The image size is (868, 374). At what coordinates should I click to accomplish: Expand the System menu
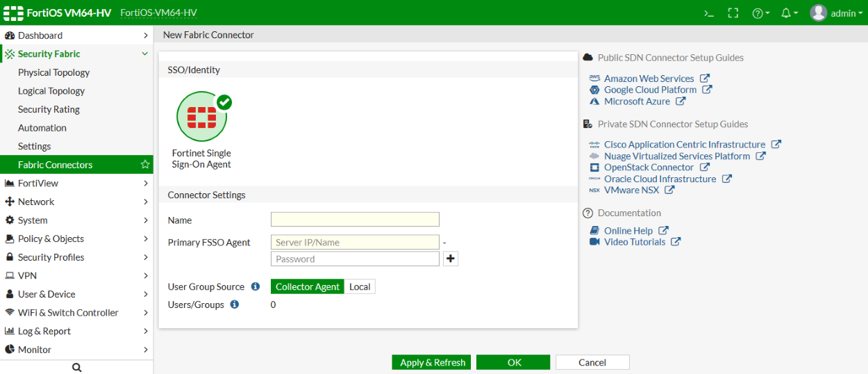pos(76,220)
